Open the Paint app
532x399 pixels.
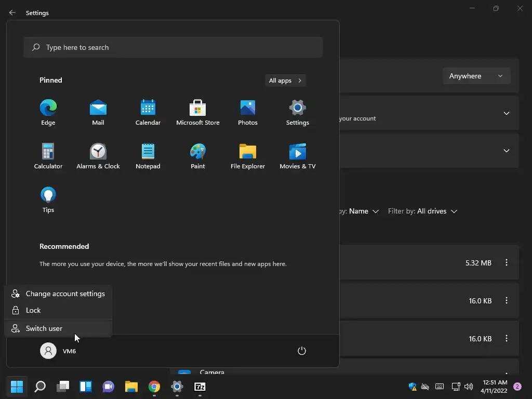tap(198, 156)
